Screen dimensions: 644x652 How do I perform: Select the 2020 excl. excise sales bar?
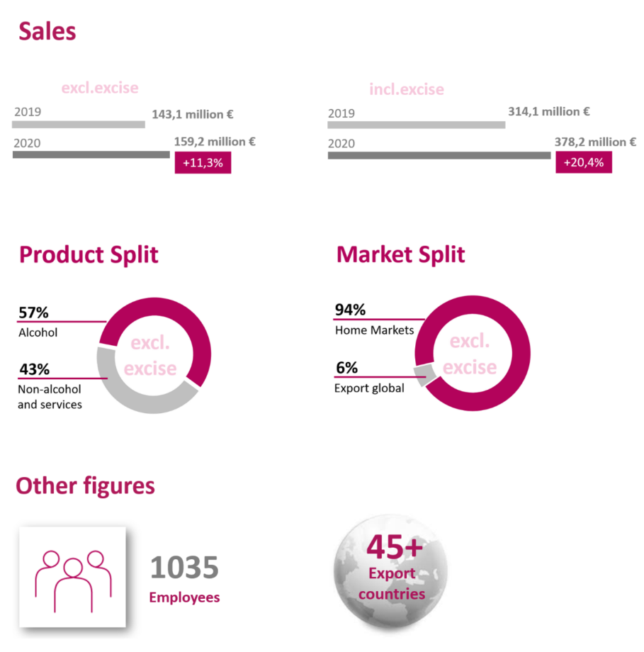point(91,154)
